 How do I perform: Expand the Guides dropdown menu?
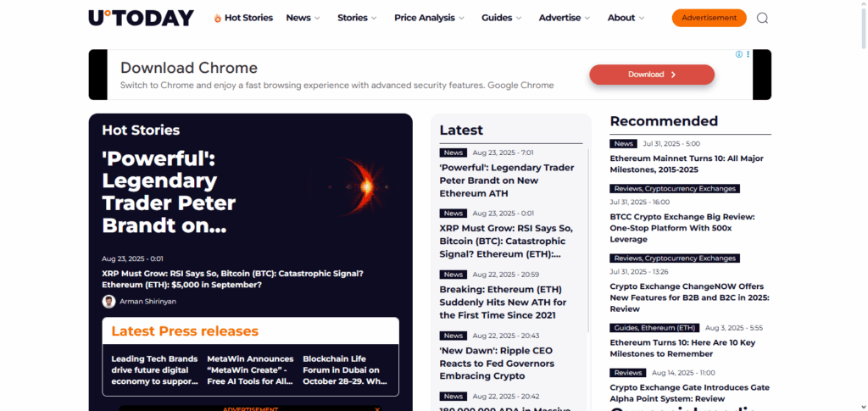point(501,18)
